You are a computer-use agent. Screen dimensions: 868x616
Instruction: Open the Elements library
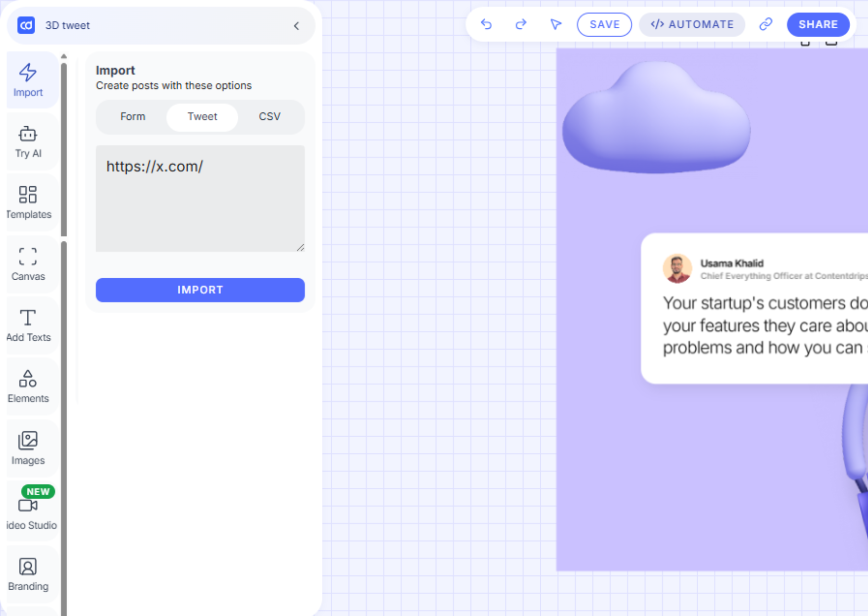click(x=28, y=386)
